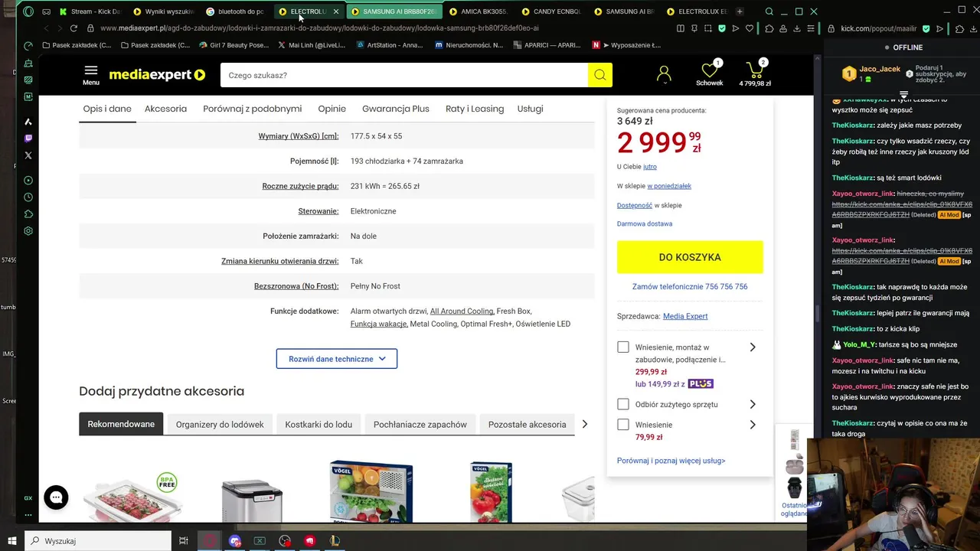Image resolution: width=980 pixels, height=551 pixels.
Task: Click the jutro delivery link
Action: pos(650,167)
